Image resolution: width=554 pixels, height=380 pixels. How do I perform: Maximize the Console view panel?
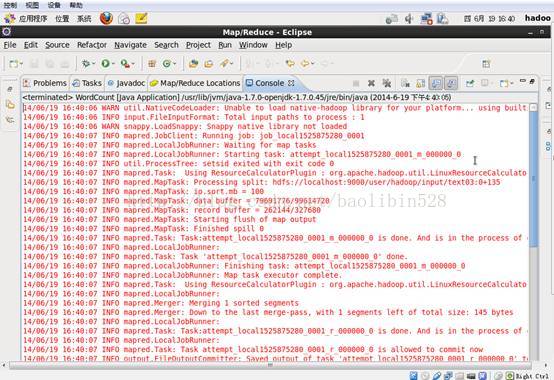point(532,81)
